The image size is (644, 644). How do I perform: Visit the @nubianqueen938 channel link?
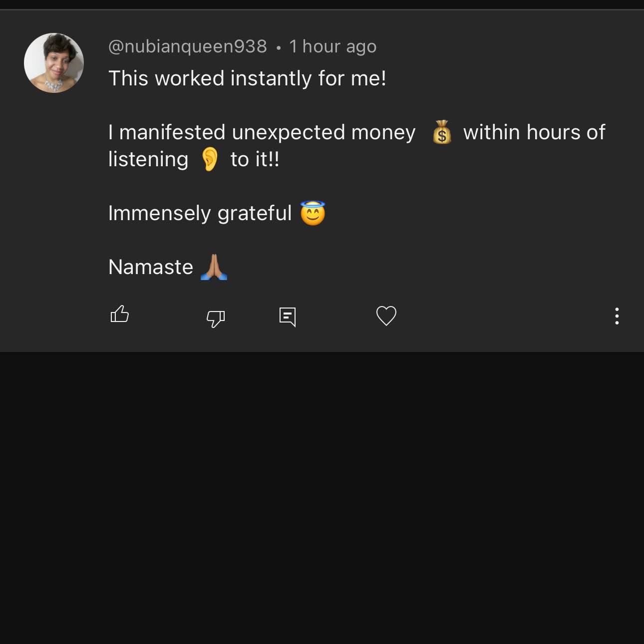tap(187, 46)
